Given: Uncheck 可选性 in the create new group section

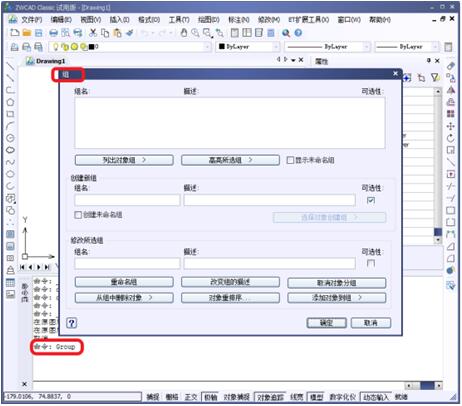Looking at the screenshot, I should [x=371, y=200].
